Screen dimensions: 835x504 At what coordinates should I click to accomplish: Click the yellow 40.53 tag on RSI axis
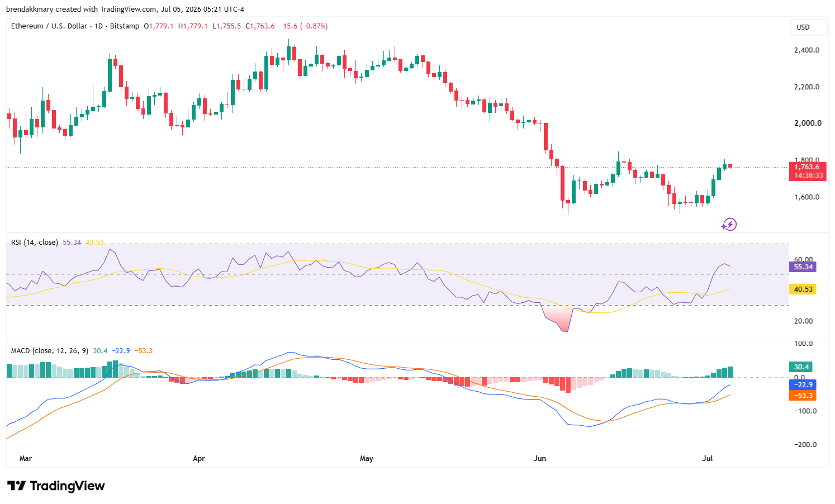(803, 289)
